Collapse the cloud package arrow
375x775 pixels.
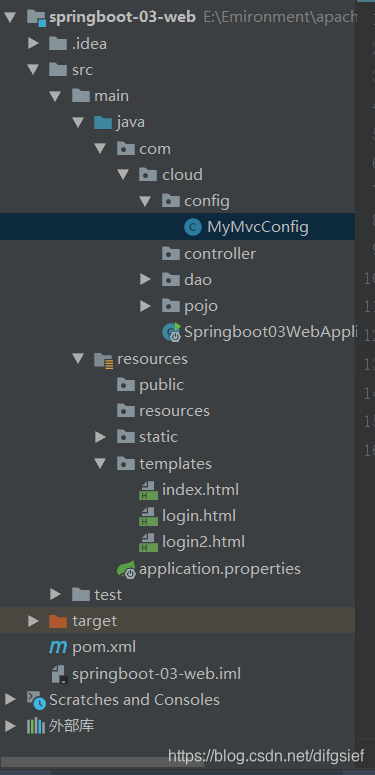tap(124, 175)
